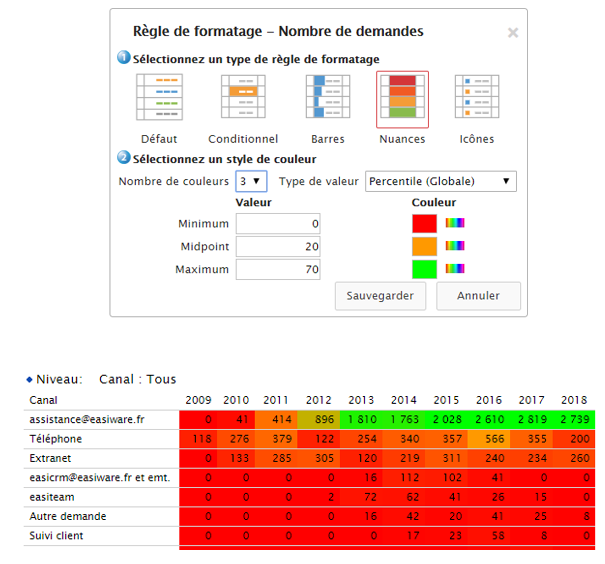Viewport: 605px width, 564px height.
Task: Click the assistance@easiware.fr row label
Action: coord(87,419)
